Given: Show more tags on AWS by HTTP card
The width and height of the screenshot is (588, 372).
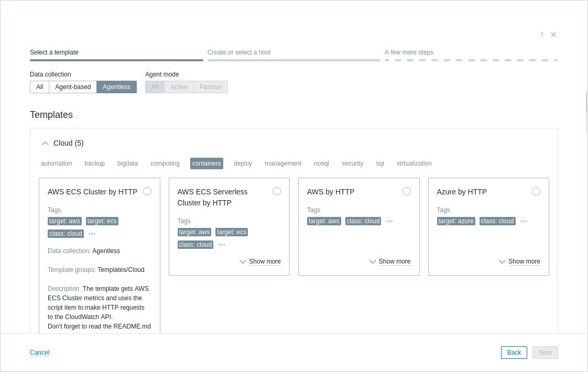Looking at the screenshot, I should [x=389, y=221].
